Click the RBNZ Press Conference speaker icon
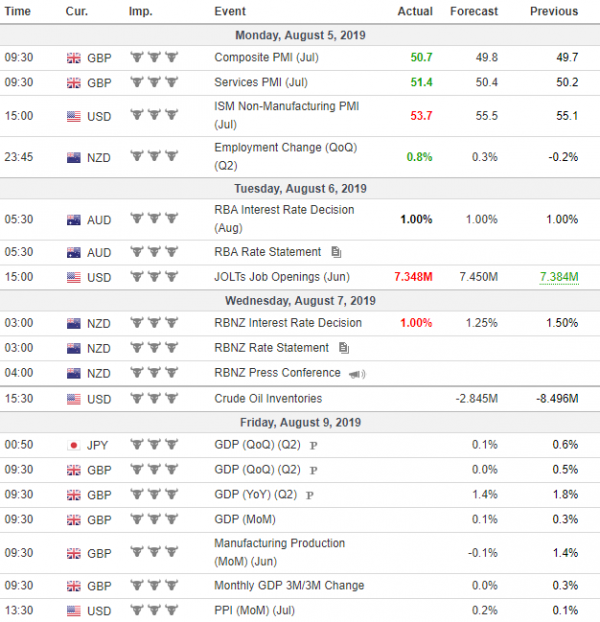Image resolution: width=600 pixels, height=622 pixels. tap(357, 374)
